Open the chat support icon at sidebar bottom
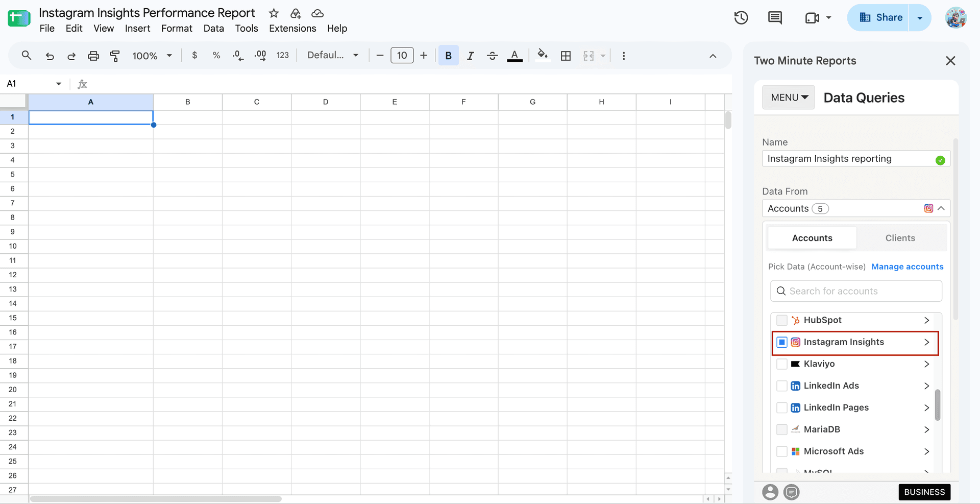This screenshot has height=504, width=980. 792,492
